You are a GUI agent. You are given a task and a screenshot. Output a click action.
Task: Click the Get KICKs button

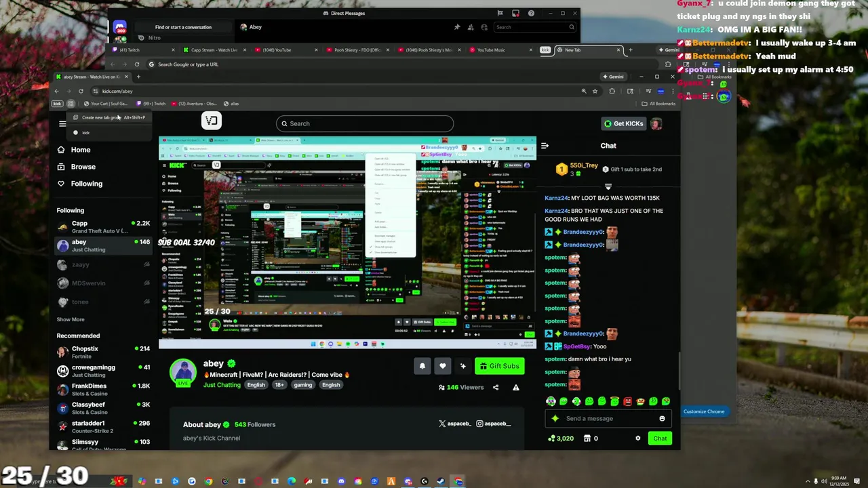pos(623,123)
